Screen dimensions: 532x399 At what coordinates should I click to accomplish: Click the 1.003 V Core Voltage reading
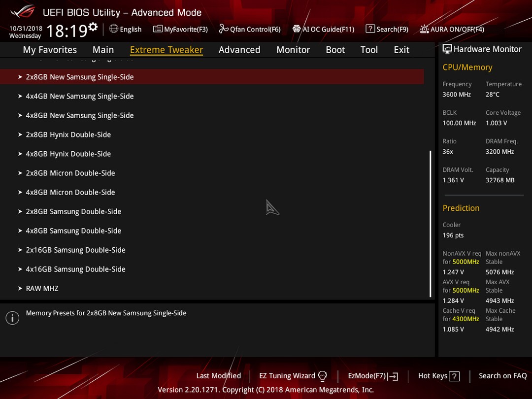(x=497, y=123)
